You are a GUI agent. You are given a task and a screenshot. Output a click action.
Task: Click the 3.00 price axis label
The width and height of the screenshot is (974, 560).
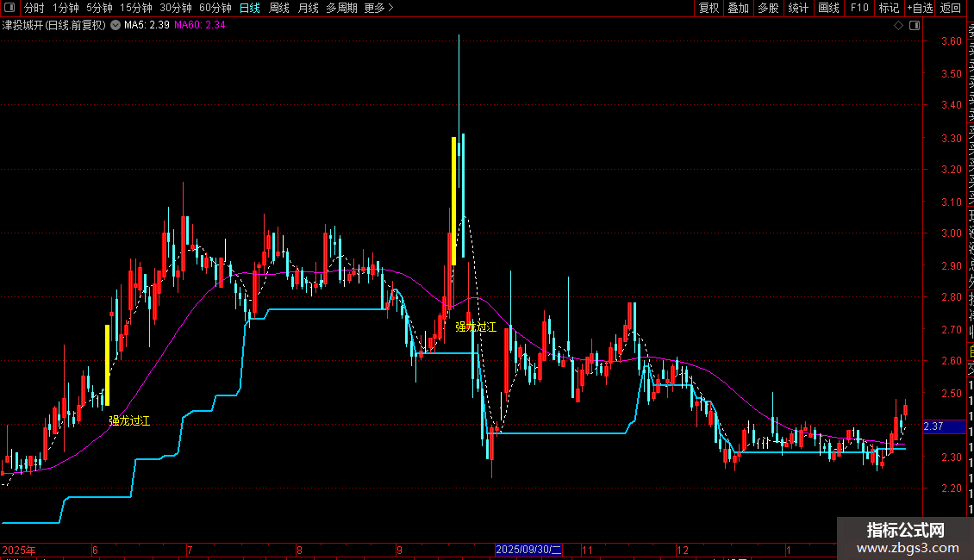pos(951,233)
